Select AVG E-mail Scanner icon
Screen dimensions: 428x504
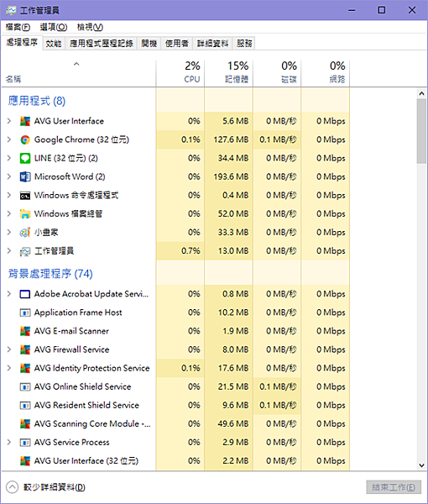[x=25, y=331]
